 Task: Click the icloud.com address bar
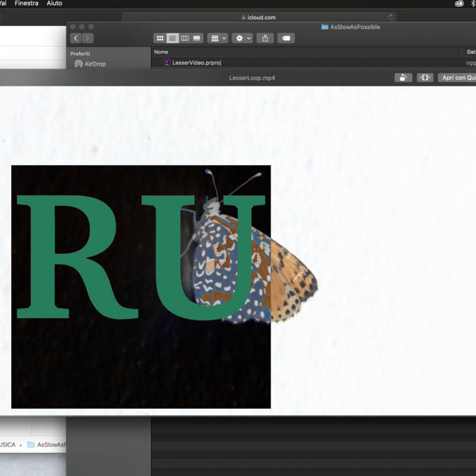tap(258, 17)
